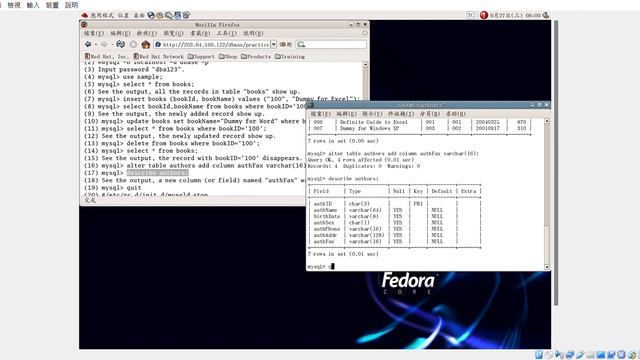The width and height of the screenshot is (640, 360).
Task: Open the Firefox 編輯(E) Edit menu
Action: coord(120,33)
